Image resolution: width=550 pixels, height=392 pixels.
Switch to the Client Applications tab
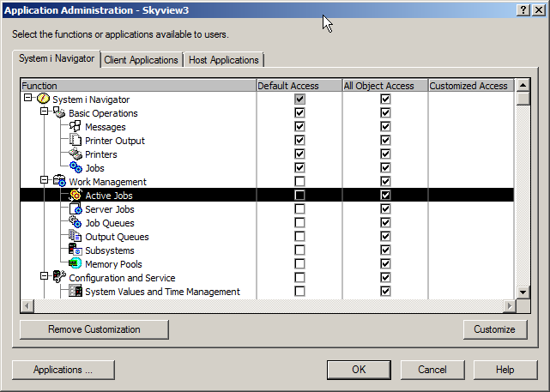coord(141,60)
